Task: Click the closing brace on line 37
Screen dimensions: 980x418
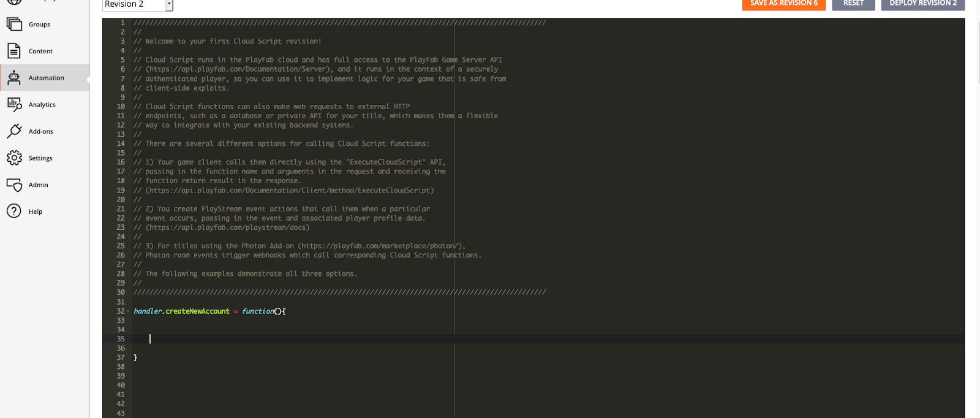Action: pos(135,357)
